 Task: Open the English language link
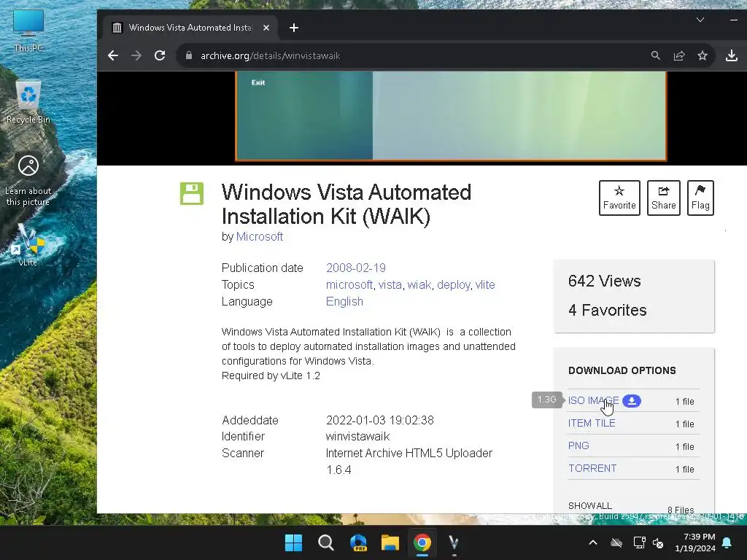point(344,301)
